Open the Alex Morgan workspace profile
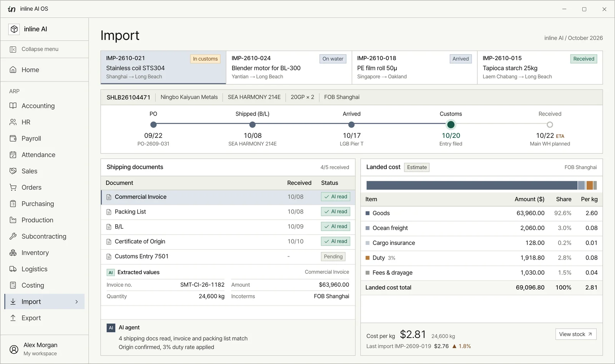The height and width of the screenshot is (364, 615). point(44,349)
